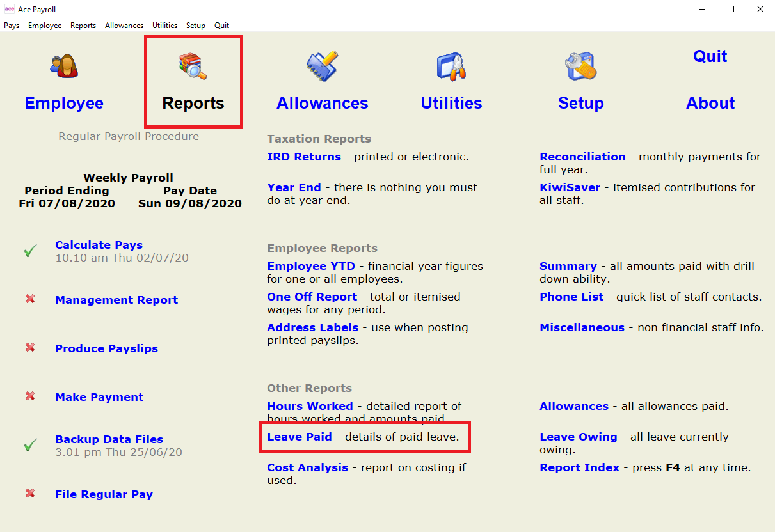This screenshot has height=532, width=775.
Task: Open the Utilities menu in menu bar
Action: pos(165,26)
